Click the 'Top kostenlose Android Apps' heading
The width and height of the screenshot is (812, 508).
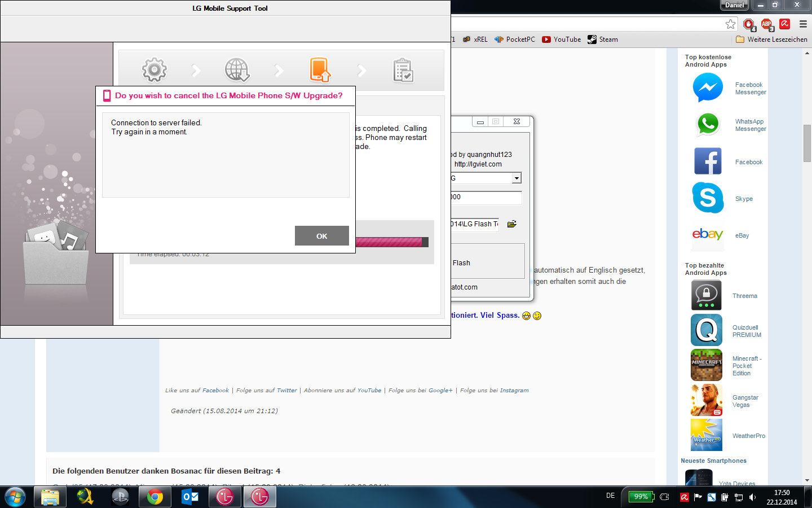click(x=708, y=61)
